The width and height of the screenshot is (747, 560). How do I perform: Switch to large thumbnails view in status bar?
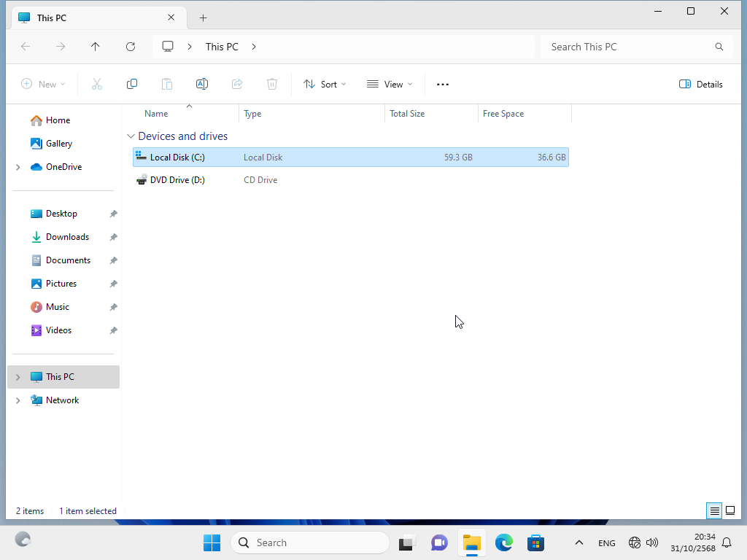click(x=730, y=510)
